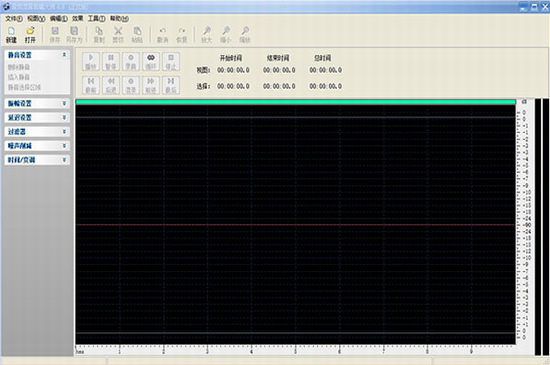This screenshot has width=550, height=365.
Task: Click the 停止 (Stop) button
Action: pos(171,62)
